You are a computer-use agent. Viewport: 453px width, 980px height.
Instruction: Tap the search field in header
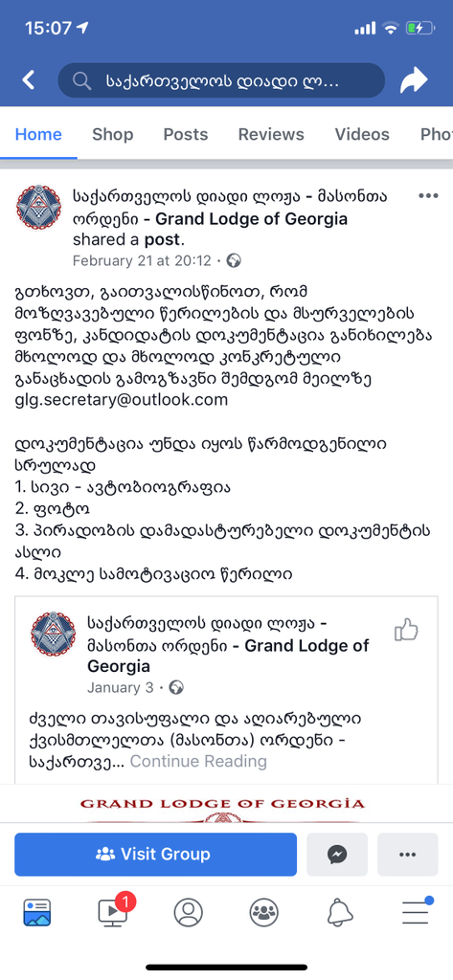click(x=221, y=80)
